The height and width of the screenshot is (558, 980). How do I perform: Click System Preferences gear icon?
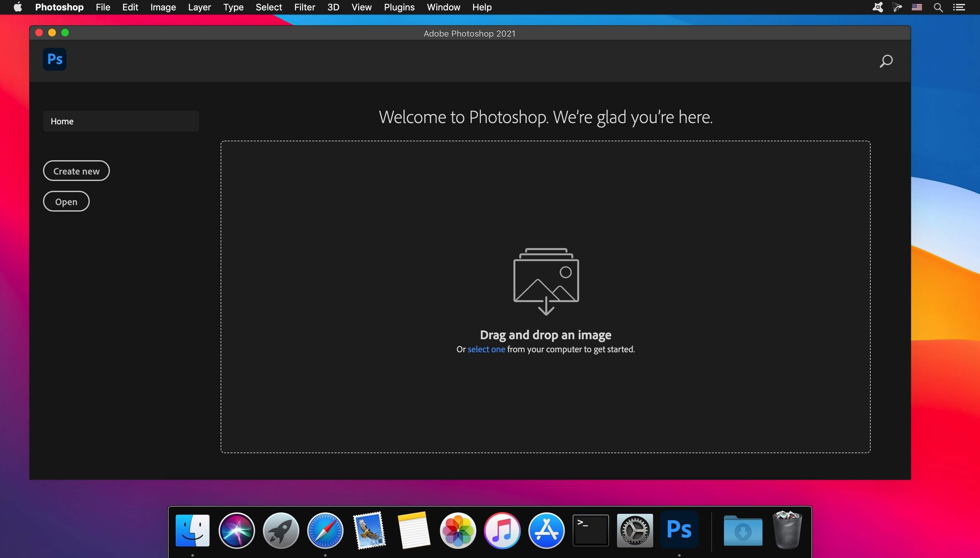(x=635, y=530)
